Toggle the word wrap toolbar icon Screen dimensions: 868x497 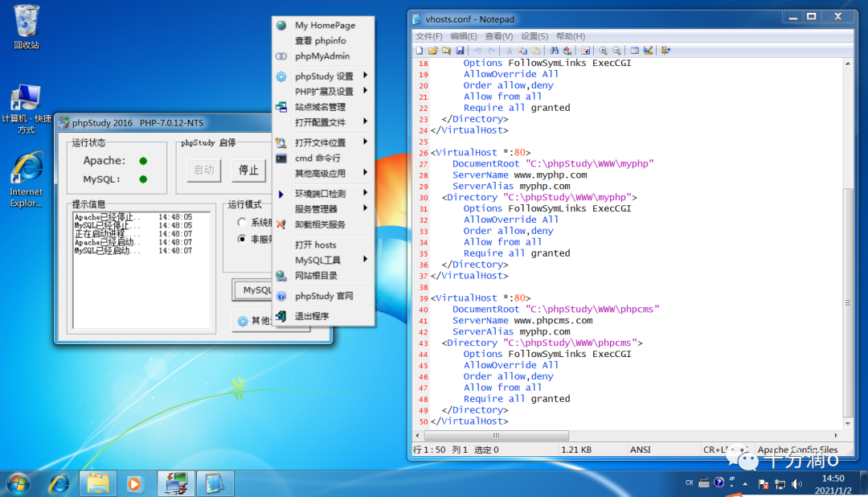(x=585, y=51)
